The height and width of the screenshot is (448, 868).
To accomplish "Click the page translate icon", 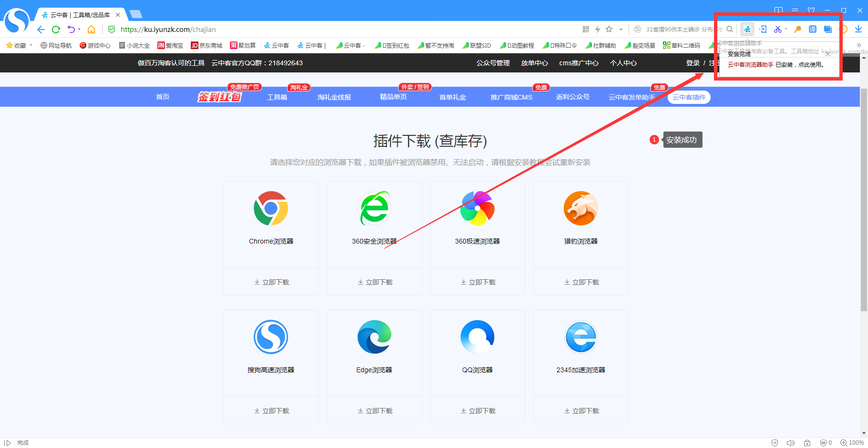I will [x=813, y=29].
